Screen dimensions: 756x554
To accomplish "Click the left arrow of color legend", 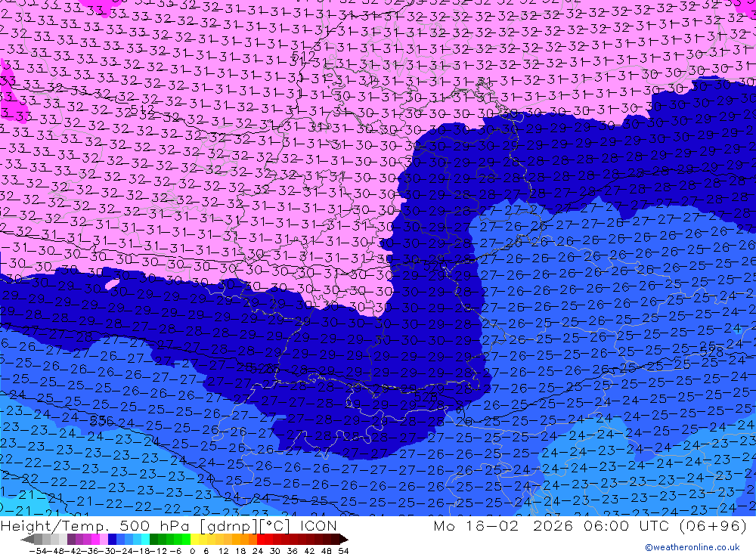I will click(x=27, y=539).
